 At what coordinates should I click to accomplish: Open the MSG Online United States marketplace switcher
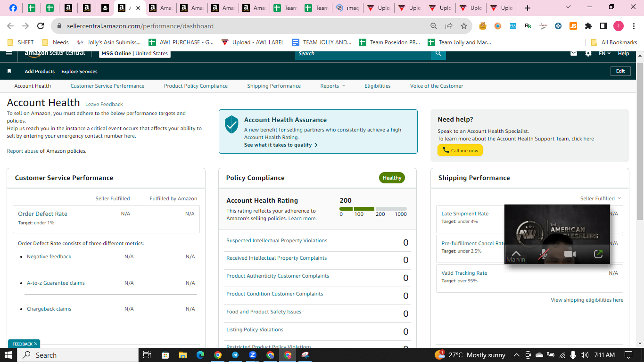click(135, 54)
